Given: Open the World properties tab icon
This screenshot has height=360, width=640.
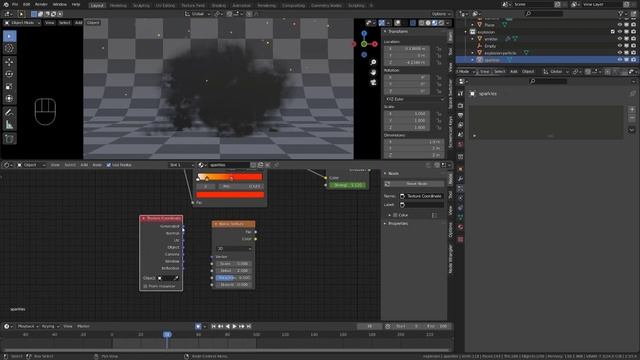Looking at the screenshot, I should click(x=460, y=145).
